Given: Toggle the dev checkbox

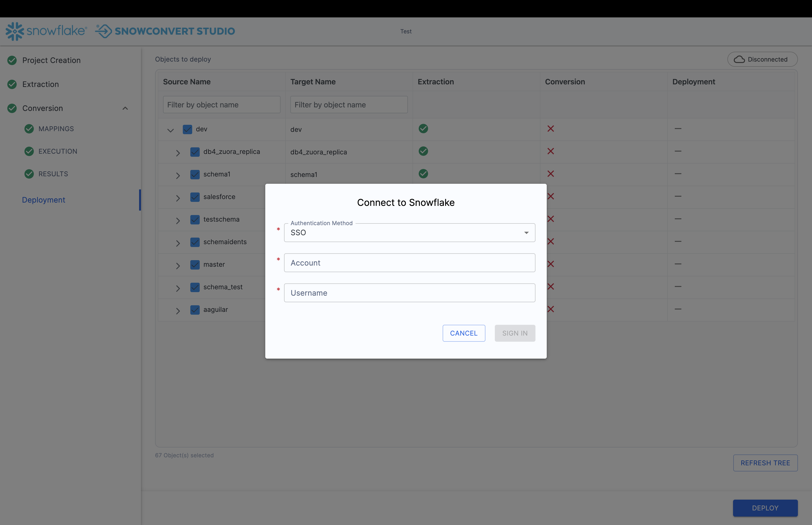Looking at the screenshot, I should [187, 129].
